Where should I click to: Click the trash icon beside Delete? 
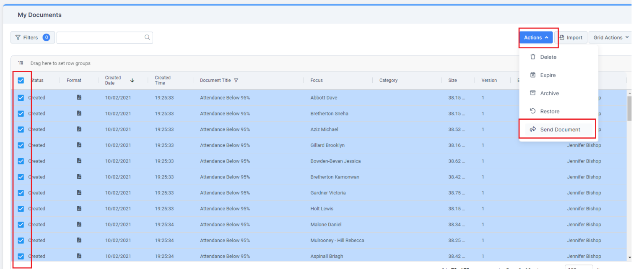pos(533,57)
